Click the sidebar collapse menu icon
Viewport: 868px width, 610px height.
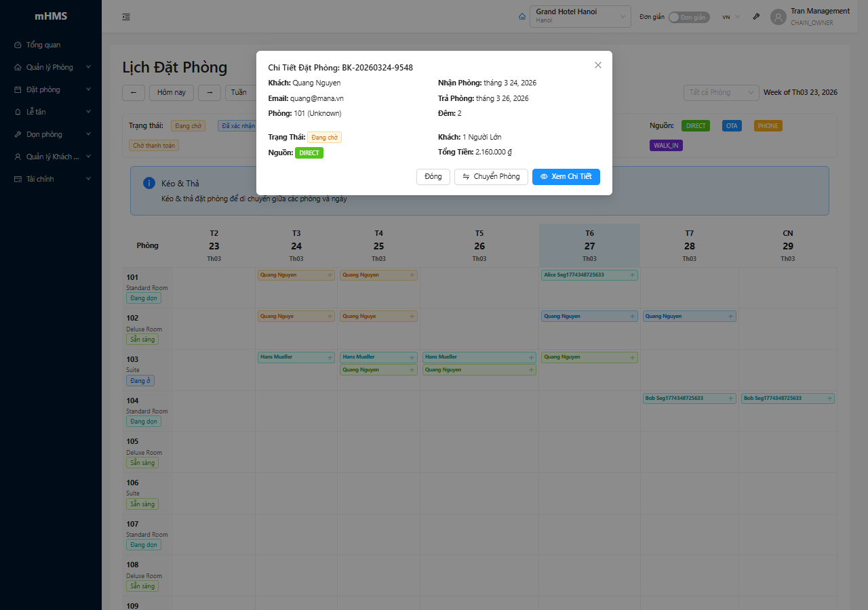[x=126, y=17]
